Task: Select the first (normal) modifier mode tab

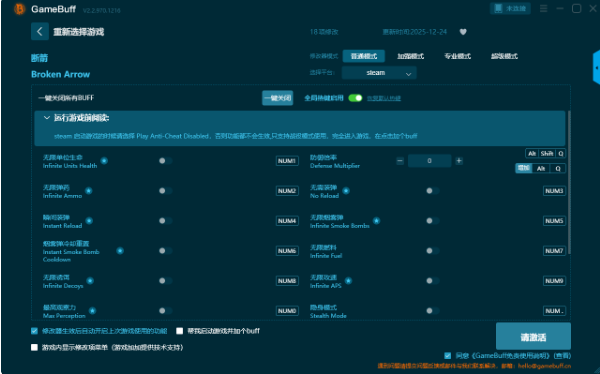Action: (x=364, y=56)
